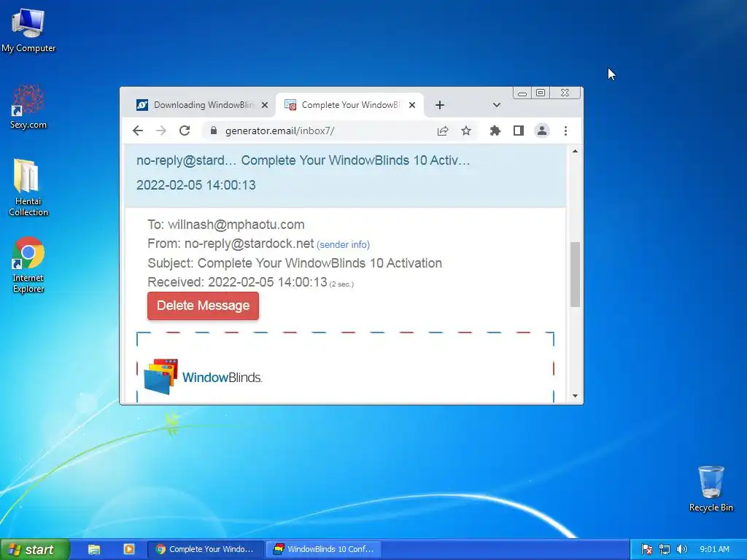Click the Subject line text
747x560 pixels.
click(295, 262)
